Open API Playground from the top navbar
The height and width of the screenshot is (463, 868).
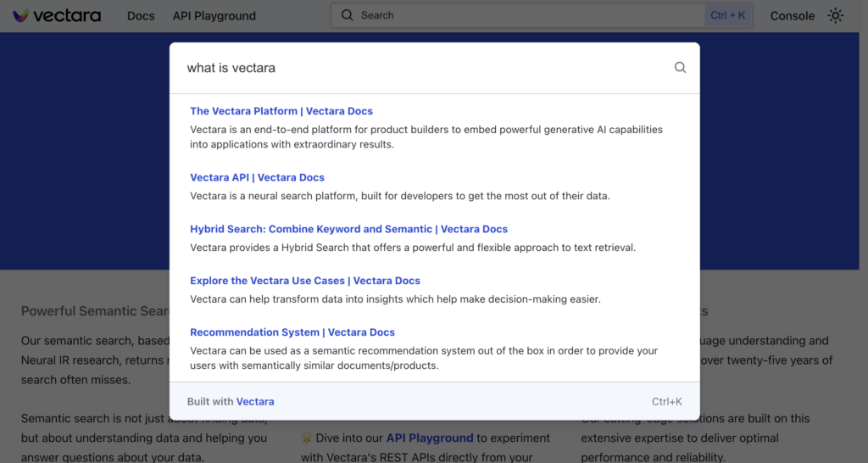[214, 15]
